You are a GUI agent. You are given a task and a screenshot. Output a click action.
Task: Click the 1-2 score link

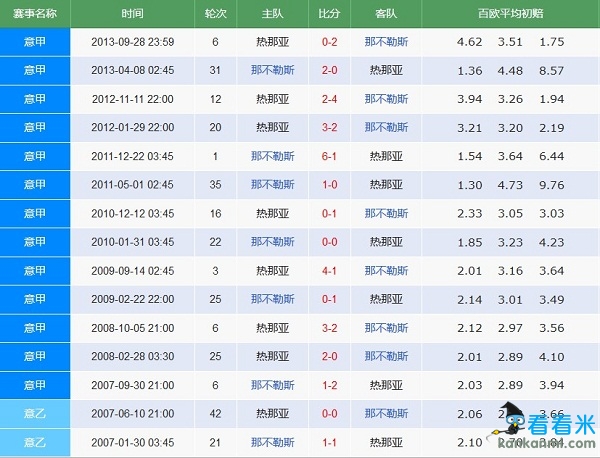click(329, 384)
